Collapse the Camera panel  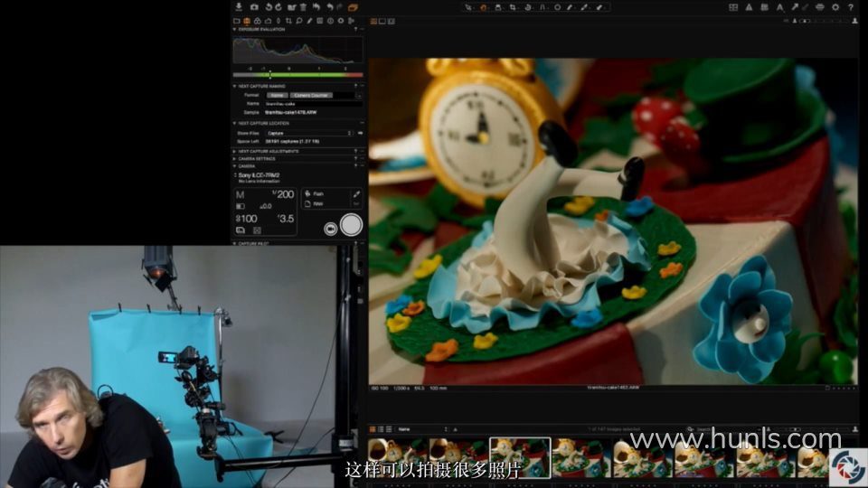(235, 166)
